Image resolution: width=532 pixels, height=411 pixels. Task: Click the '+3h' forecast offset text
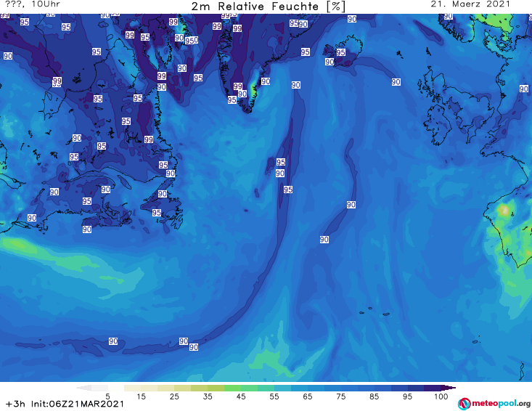(15, 404)
